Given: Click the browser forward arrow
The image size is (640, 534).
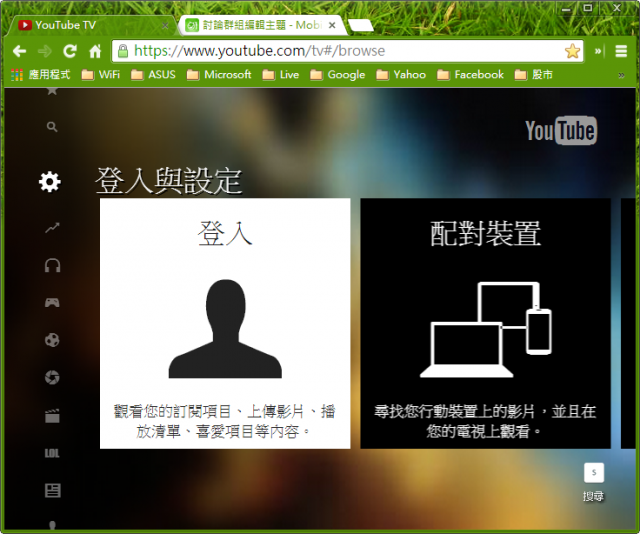Looking at the screenshot, I should (x=44, y=51).
